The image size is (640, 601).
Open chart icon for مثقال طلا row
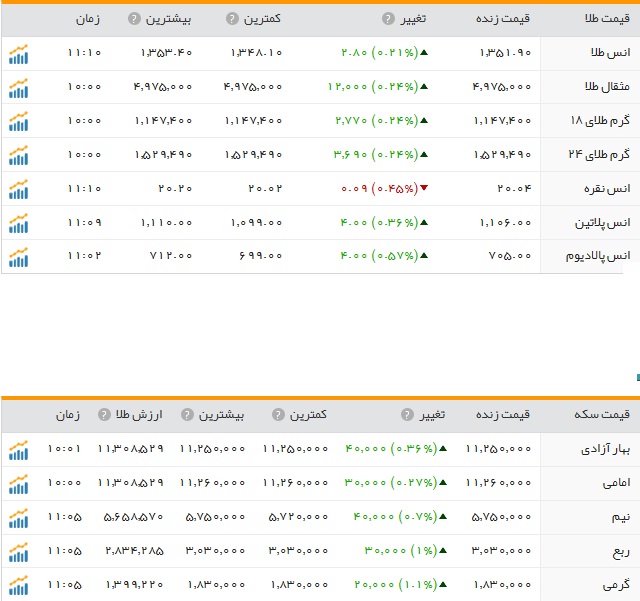tap(18, 88)
